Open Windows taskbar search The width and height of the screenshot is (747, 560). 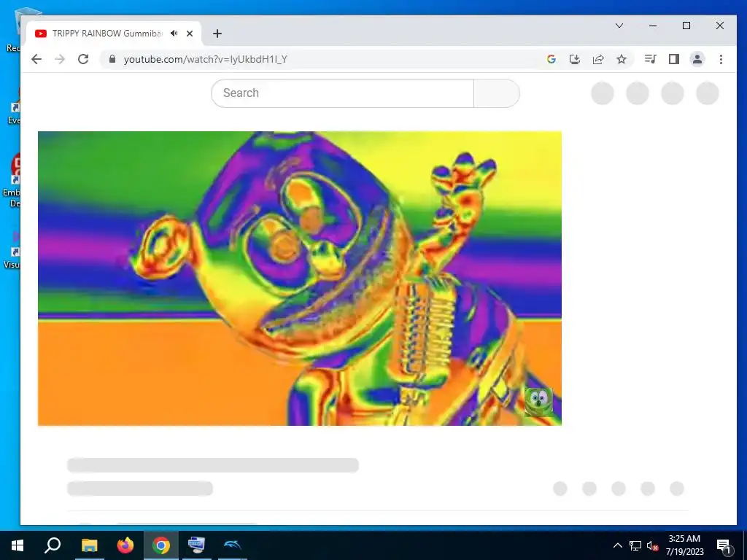click(53, 545)
